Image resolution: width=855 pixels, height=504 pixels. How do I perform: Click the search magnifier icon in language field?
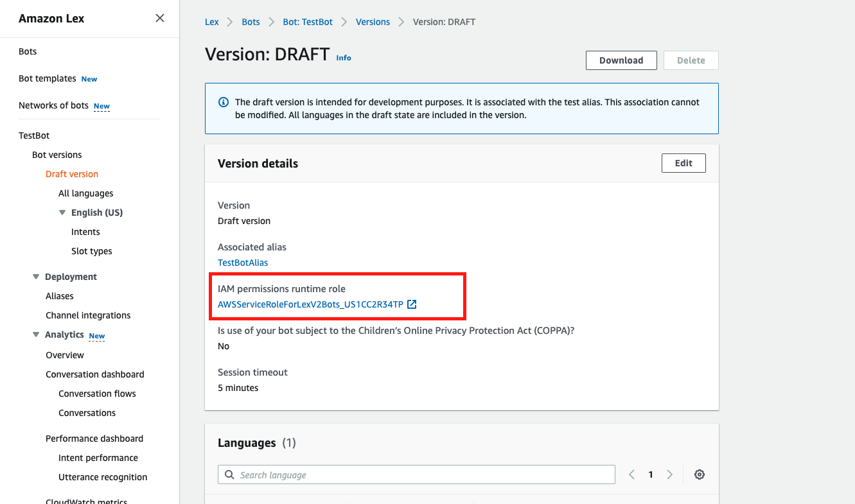tap(229, 475)
